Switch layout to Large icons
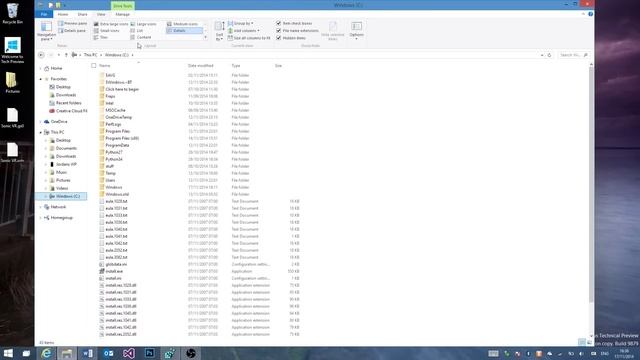640x360 pixels. [x=144, y=24]
